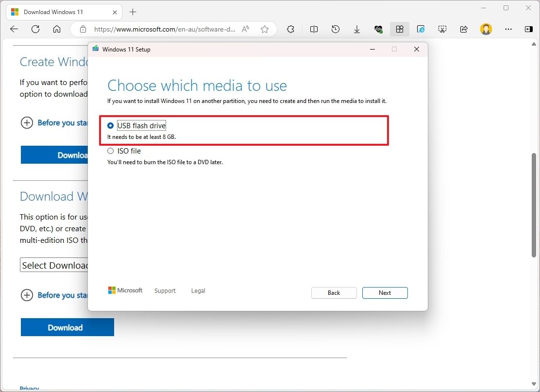Select the USB flash drive option
This screenshot has height=392, width=540.
pyautogui.click(x=110, y=125)
